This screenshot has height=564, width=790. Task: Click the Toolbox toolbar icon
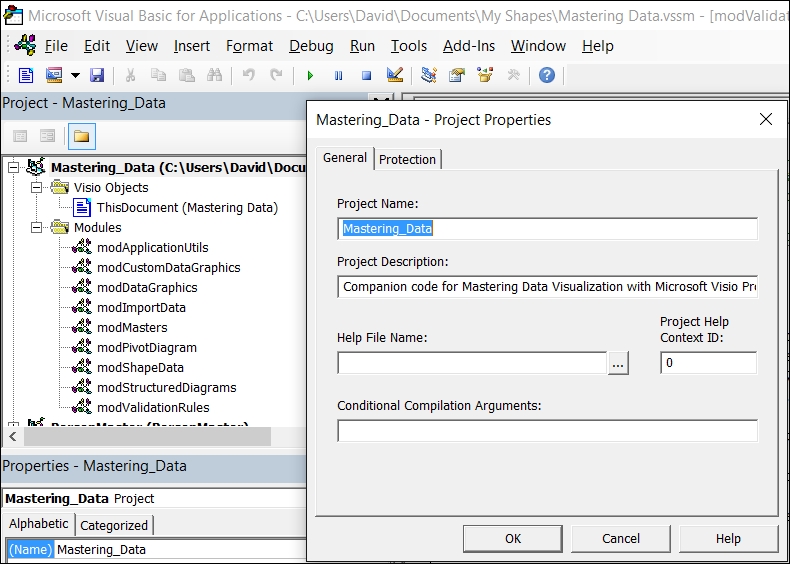[x=513, y=76]
